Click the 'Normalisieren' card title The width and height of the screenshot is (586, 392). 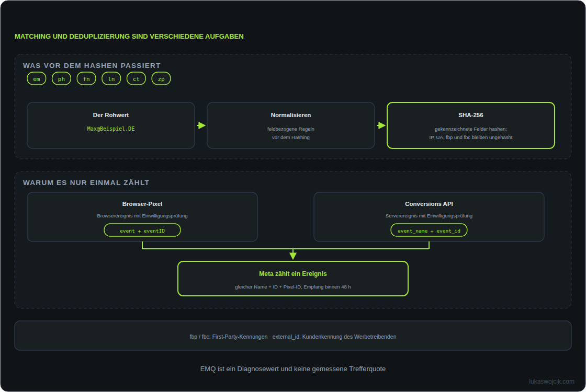[x=291, y=115]
